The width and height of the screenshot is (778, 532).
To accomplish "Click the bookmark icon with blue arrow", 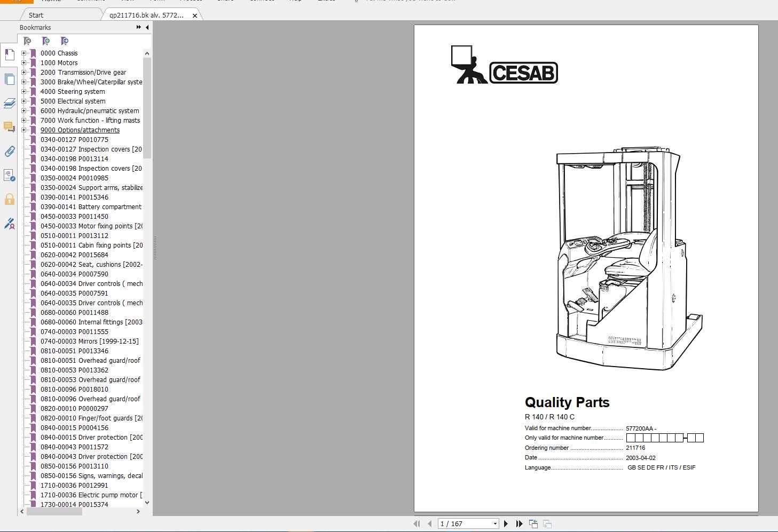I will (x=65, y=41).
